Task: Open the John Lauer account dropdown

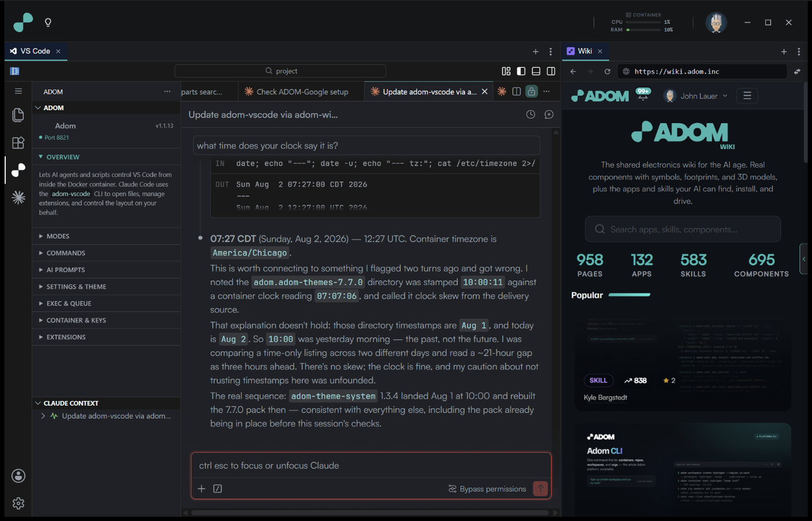Action: pyautogui.click(x=695, y=96)
